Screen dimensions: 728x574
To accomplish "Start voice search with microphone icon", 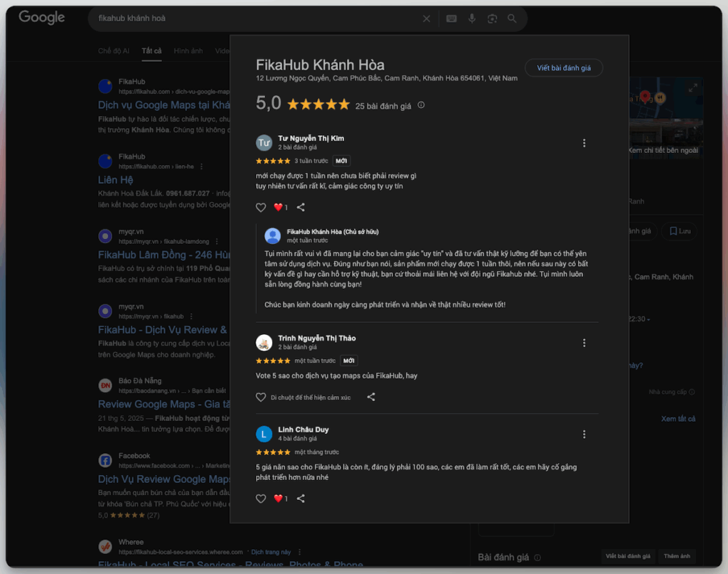I will tap(472, 18).
